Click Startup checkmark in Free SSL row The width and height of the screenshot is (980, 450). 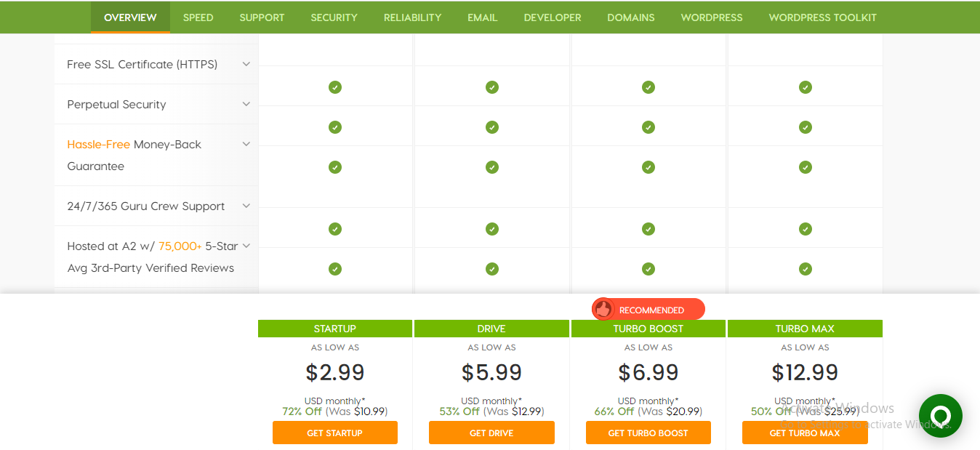coord(334,87)
